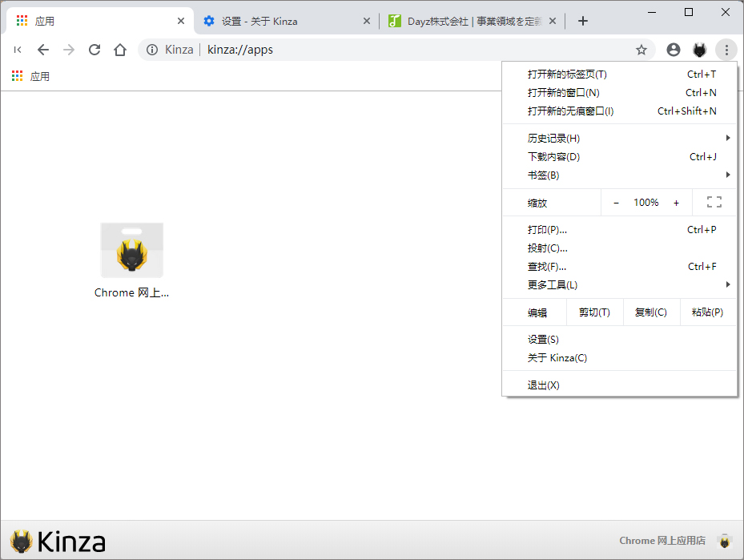Click the fullscreen icon in zoom row
Image resolution: width=744 pixels, height=560 pixels.
714,202
